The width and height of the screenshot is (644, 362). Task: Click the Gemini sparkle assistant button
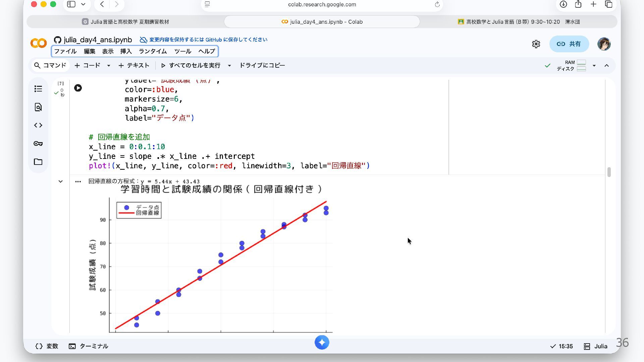pos(322,343)
